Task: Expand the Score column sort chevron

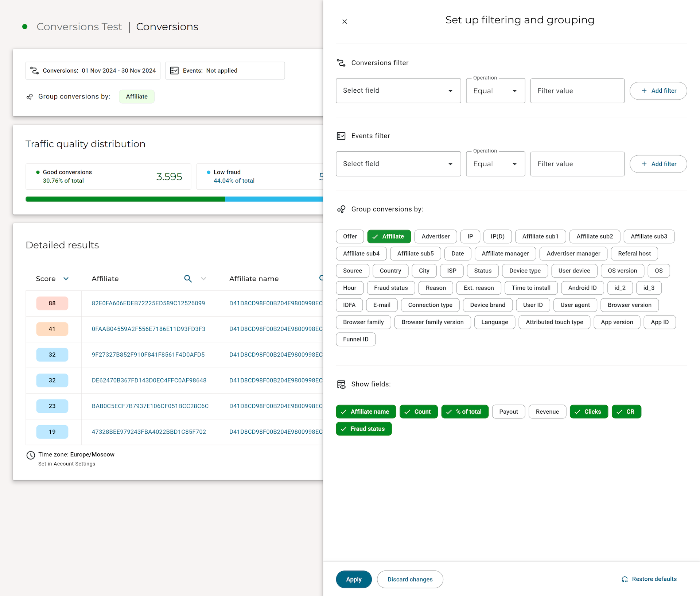Action: point(66,279)
